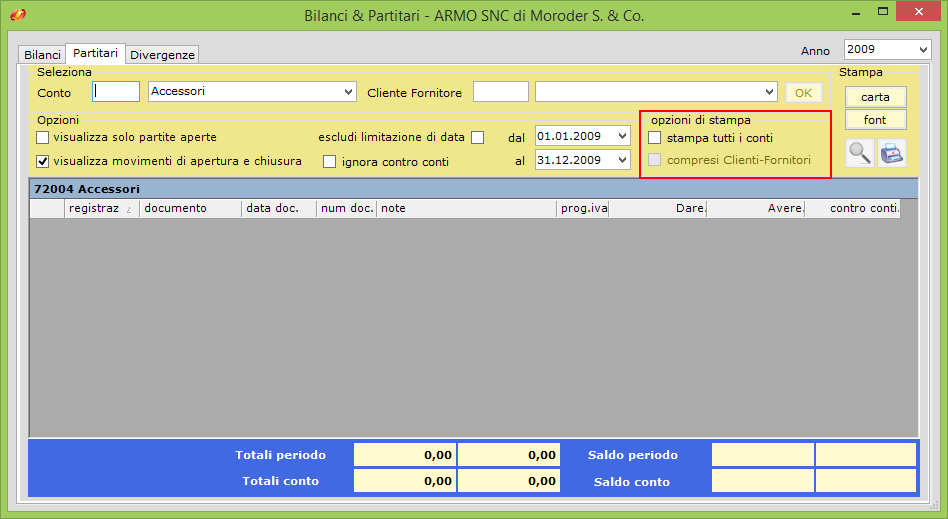Click the Conto code input field

click(116, 92)
